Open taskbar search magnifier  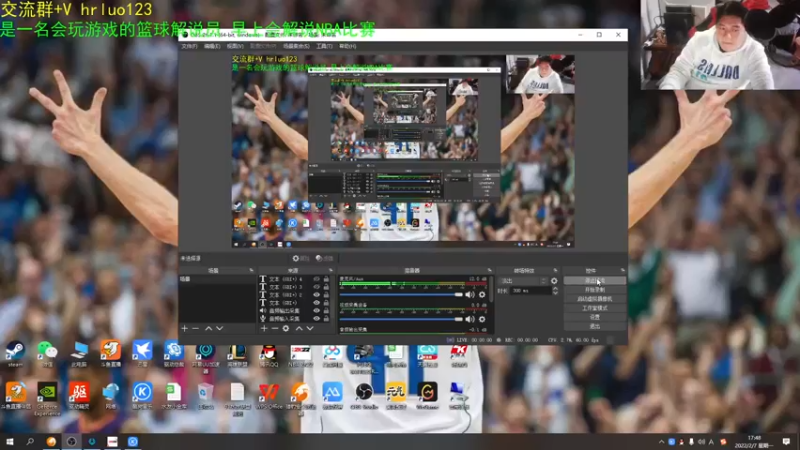(x=30, y=441)
